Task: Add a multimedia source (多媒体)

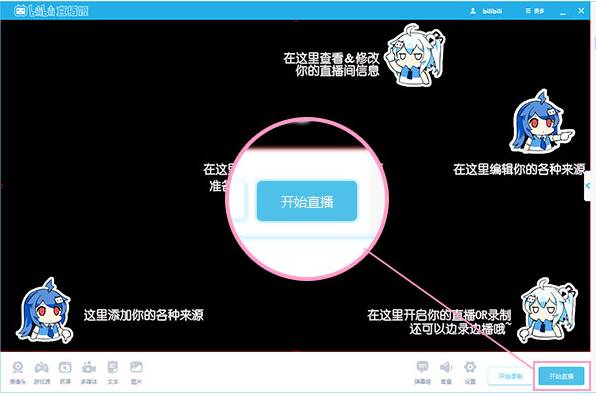Action: pos(89,373)
